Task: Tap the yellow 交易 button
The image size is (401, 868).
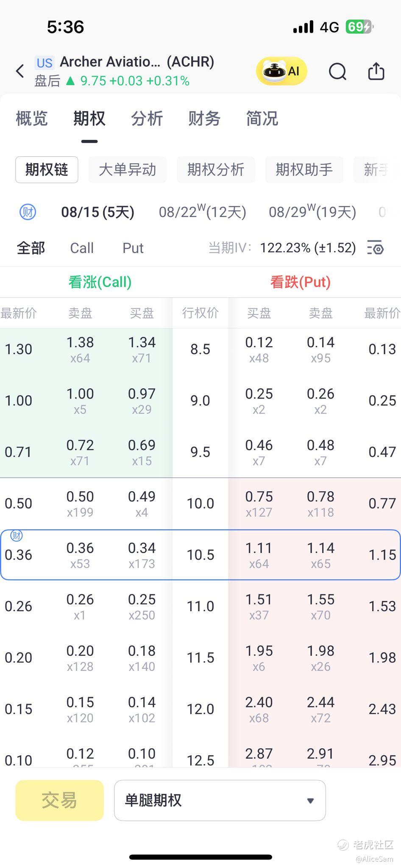Action: (60, 800)
